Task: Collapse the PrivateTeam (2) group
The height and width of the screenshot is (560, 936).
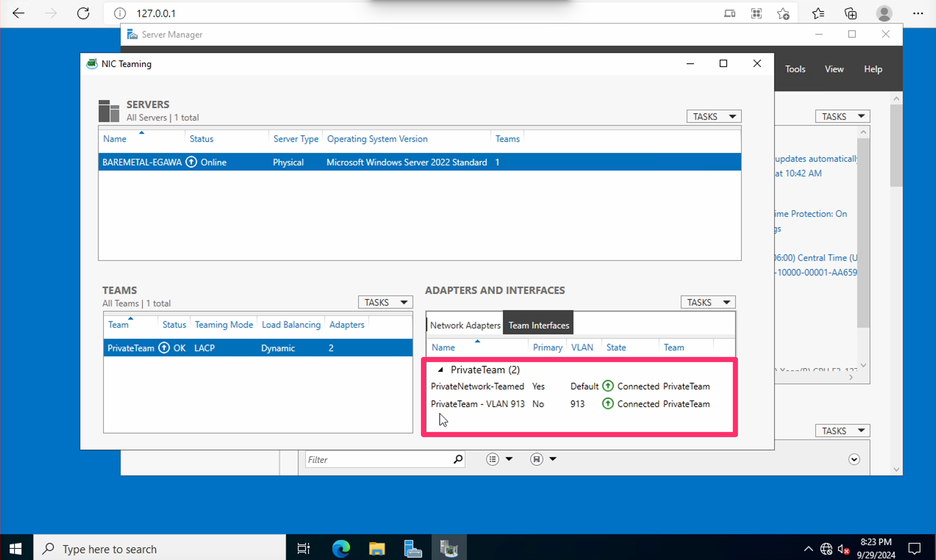Action: click(x=440, y=370)
